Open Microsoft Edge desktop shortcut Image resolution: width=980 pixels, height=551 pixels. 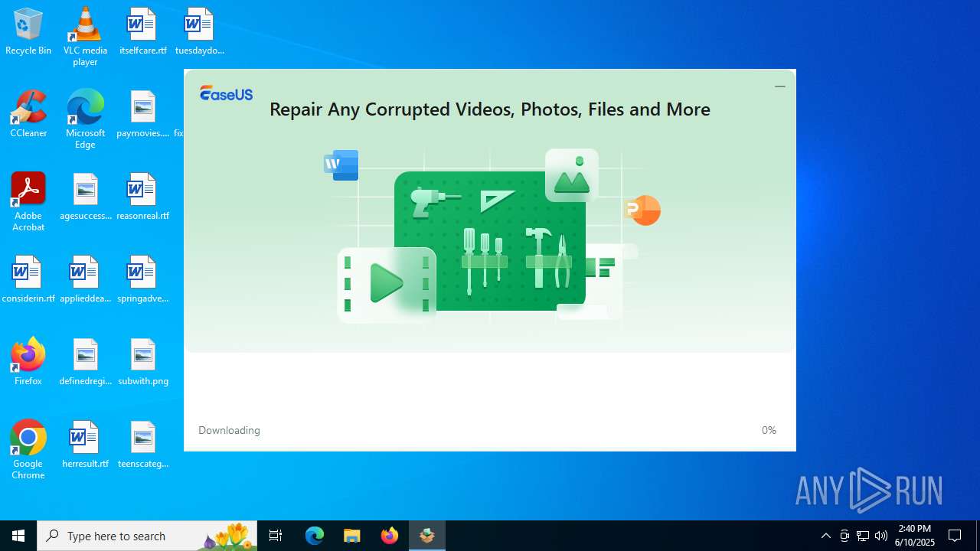[x=85, y=119]
